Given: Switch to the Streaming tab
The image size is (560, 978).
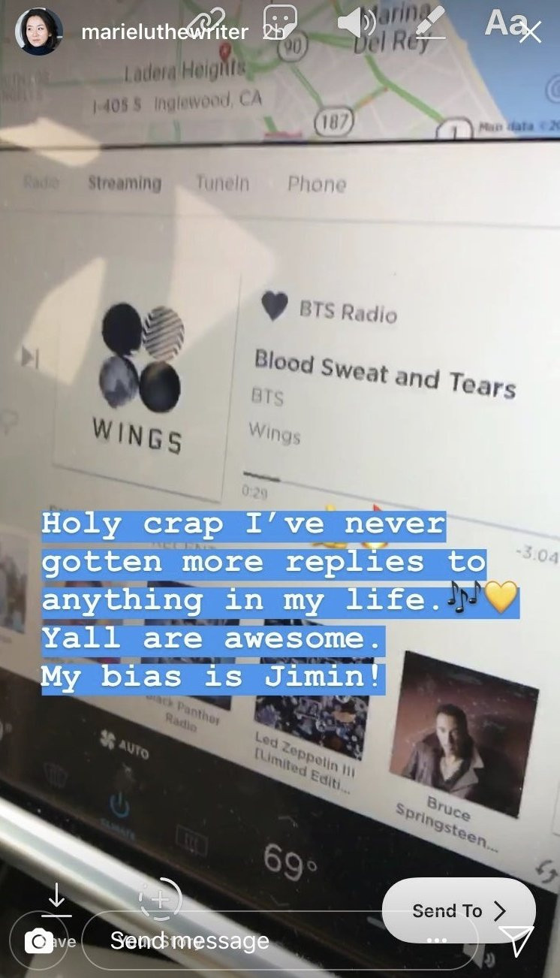Looking at the screenshot, I should pyautogui.click(x=125, y=183).
